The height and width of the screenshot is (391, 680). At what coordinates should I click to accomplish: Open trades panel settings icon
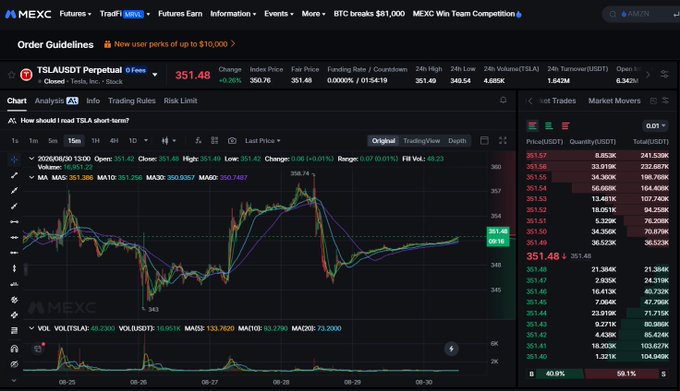665,101
